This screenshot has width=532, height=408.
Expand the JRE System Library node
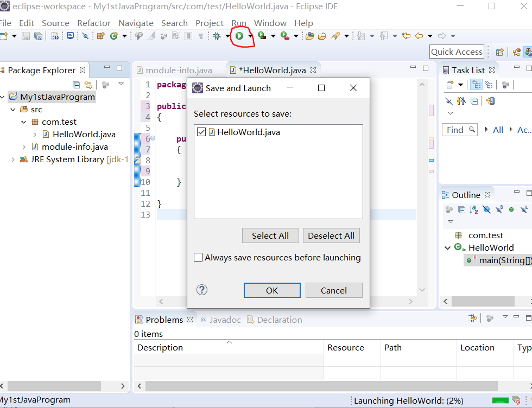(x=13, y=160)
